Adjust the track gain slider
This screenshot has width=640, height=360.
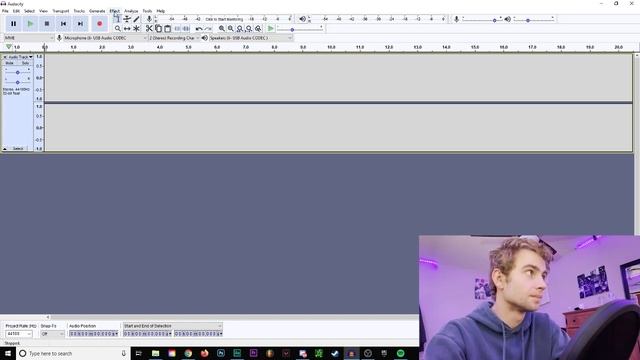18,72
